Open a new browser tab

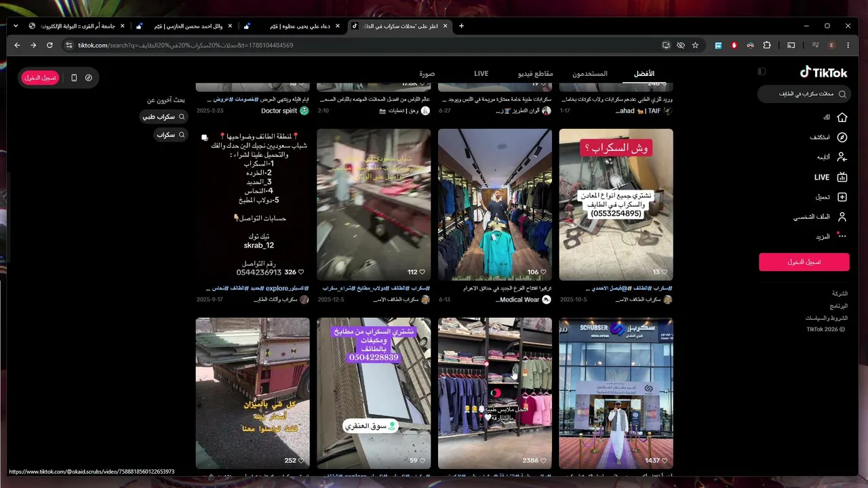(461, 26)
